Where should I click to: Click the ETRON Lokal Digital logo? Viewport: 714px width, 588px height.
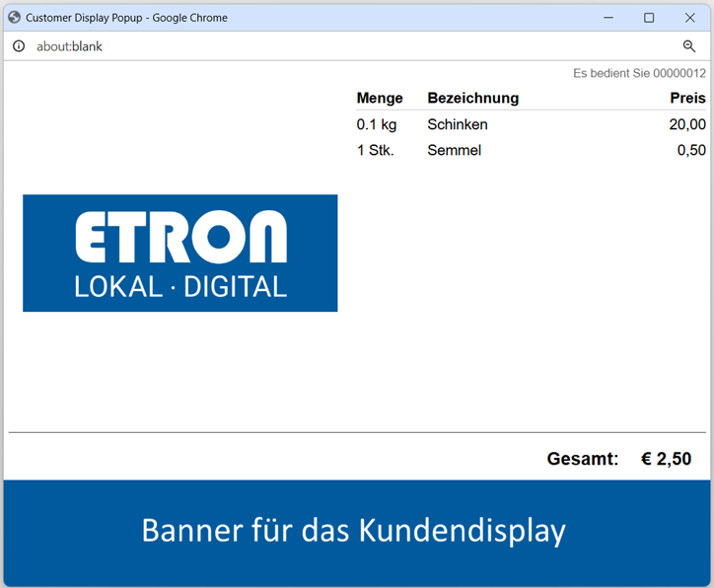[x=179, y=254]
